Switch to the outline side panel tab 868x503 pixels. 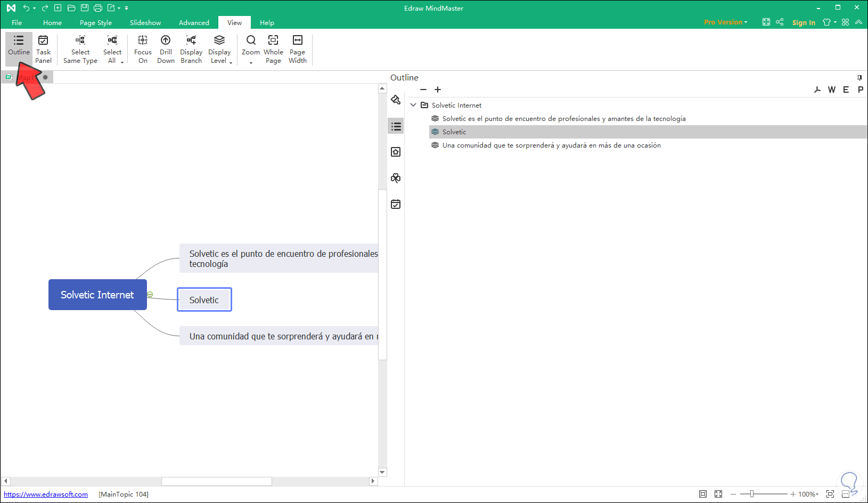[396, 126]
